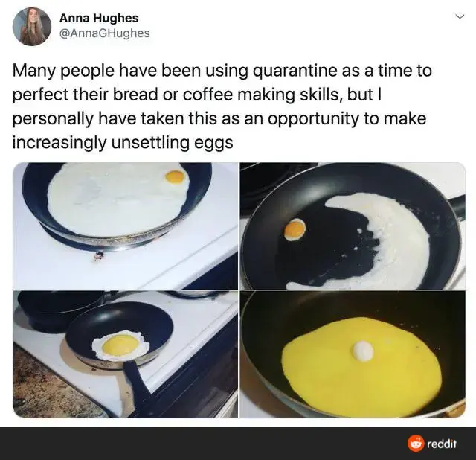Click the words 'increasingly unsettling eggs'

[123, 142]
